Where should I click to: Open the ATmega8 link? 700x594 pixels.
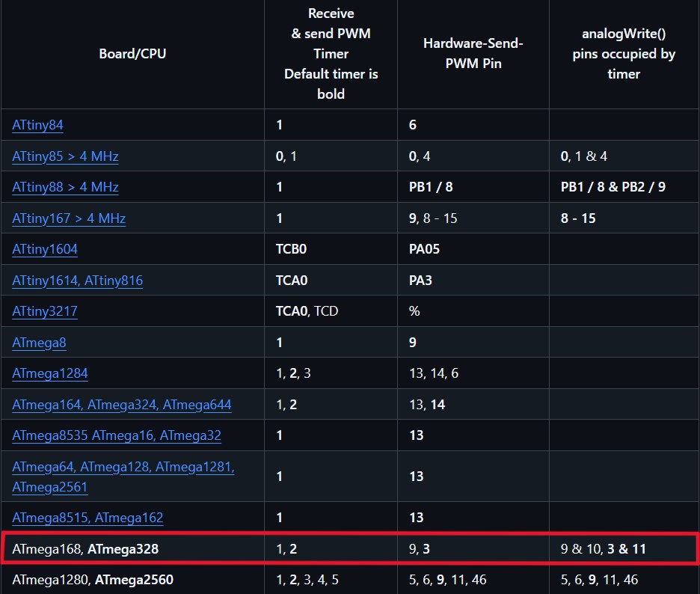point(39,343)
